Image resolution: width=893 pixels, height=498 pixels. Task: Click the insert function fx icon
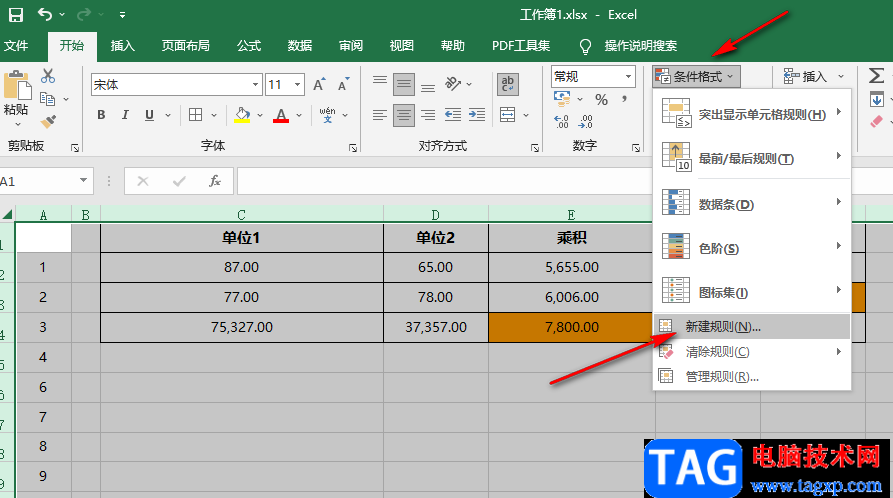click(215, 181)
